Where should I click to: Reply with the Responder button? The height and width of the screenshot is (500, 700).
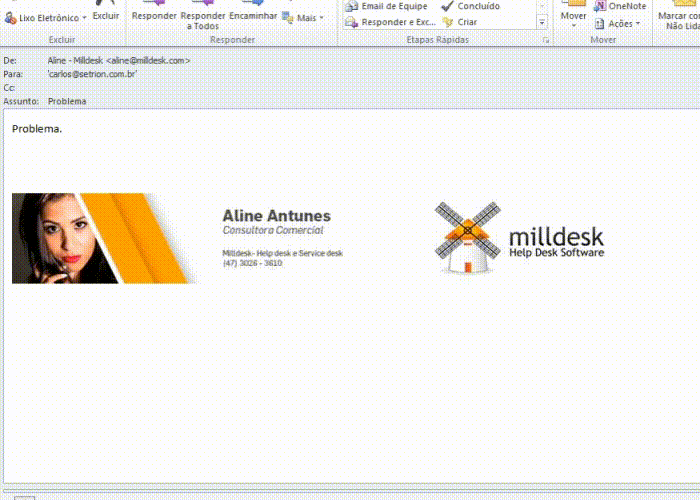pos(154,13)
